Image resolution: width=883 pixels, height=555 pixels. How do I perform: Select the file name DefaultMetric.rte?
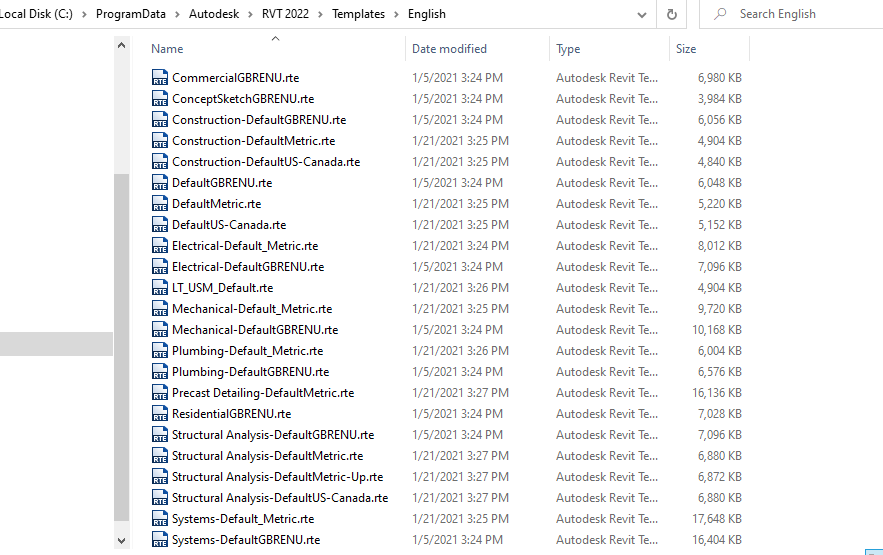[216, 204]
